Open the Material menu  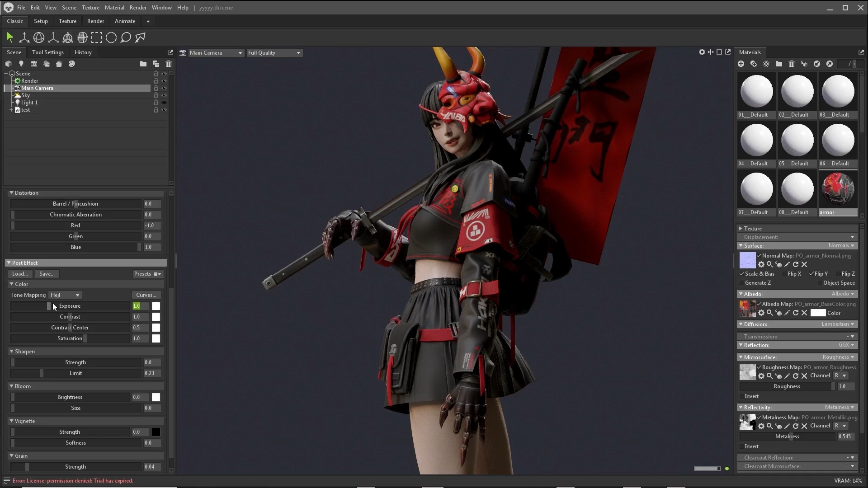(x=114, y=8)
